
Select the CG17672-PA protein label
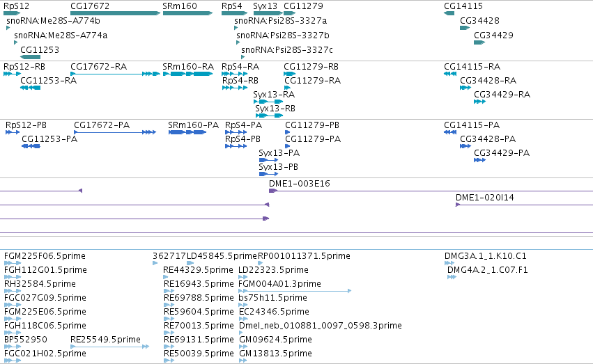[102, 125]
